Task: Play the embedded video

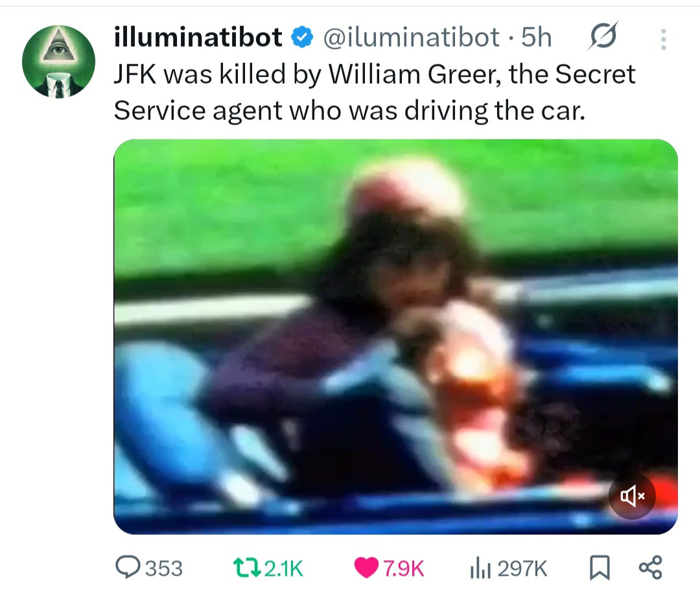Action: point(395,336)
